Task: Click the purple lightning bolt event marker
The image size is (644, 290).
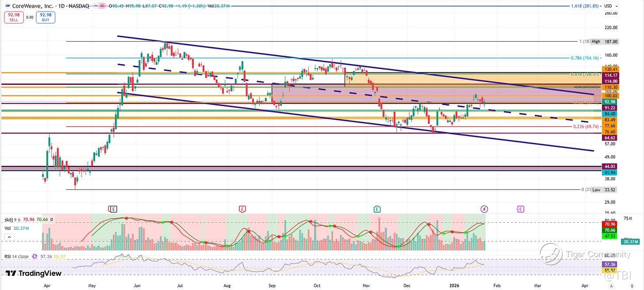Action: coord(484,209)
